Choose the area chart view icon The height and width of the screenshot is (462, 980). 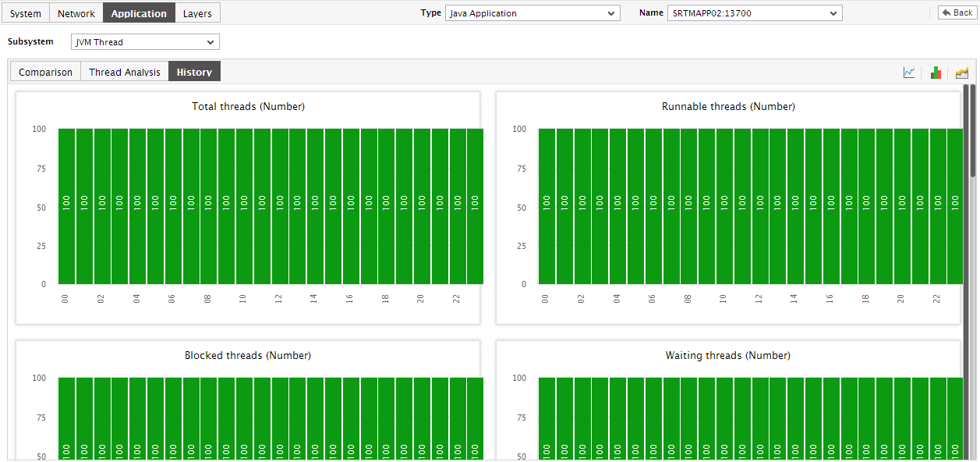point(962,73)
